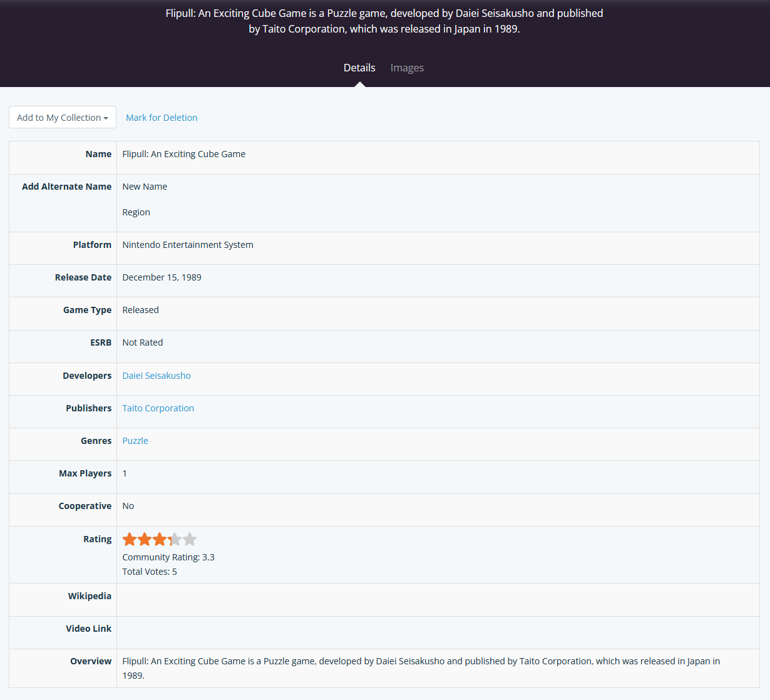
Task: Click the New Name field text
Action: tap(145, 187)
